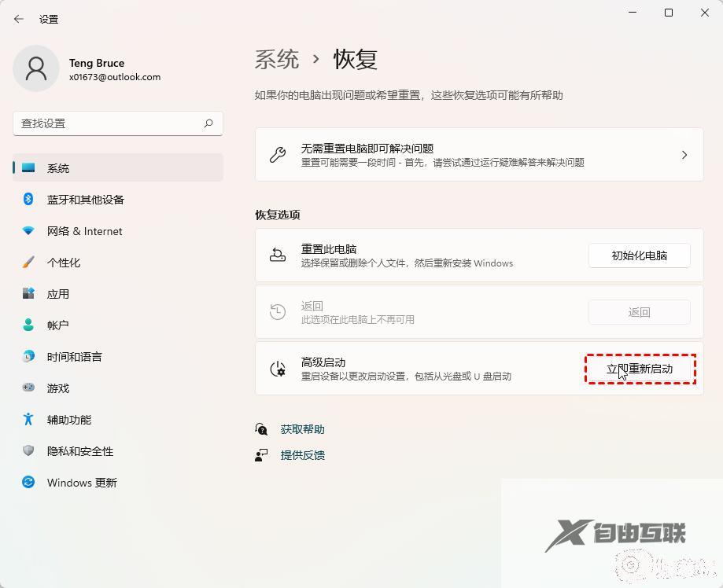The width and height of the screenshot is (723, 588).
Task: Click the 游戏 gaming icon in sidebar
Action: coord(29,388)
